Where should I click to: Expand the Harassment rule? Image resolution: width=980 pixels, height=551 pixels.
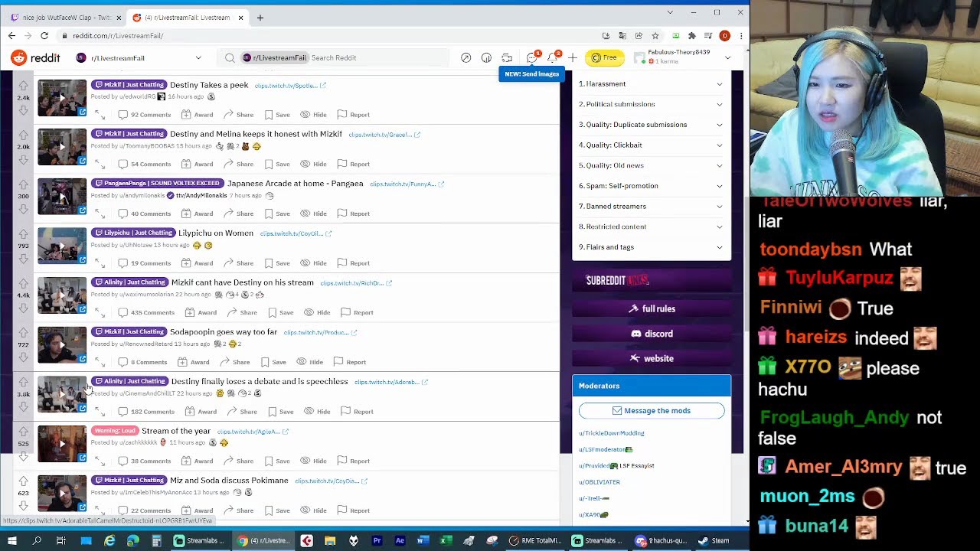pos(652,84)
